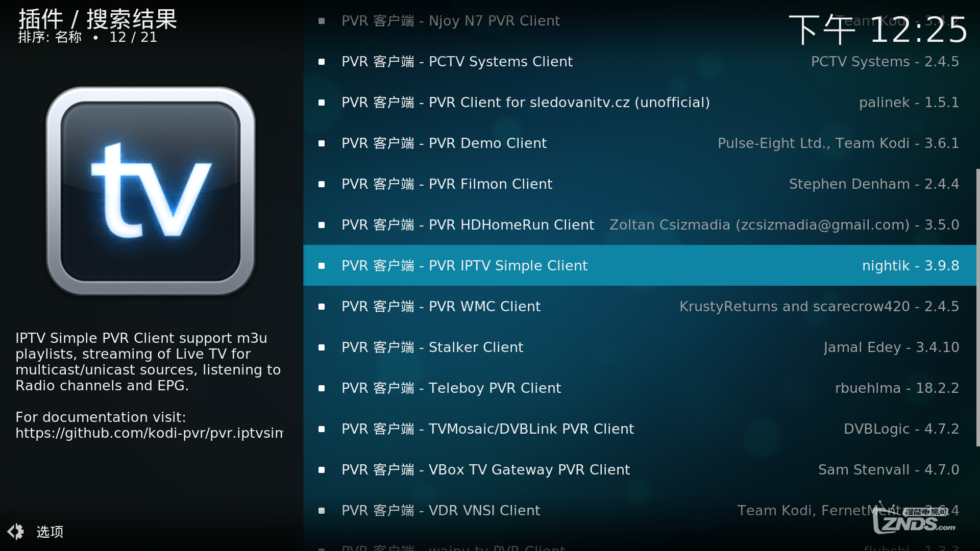
Task: Click the bullet icon beside PVR Demo Client
Action: 322,143
